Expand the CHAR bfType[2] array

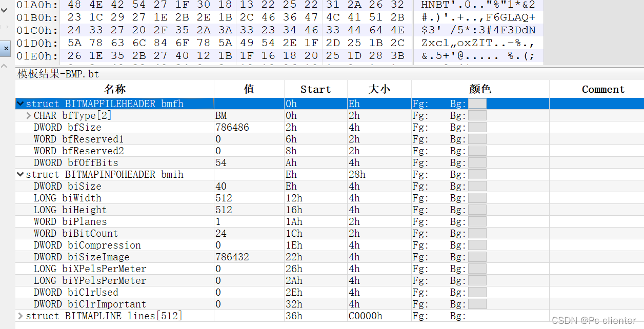[29, 115]
